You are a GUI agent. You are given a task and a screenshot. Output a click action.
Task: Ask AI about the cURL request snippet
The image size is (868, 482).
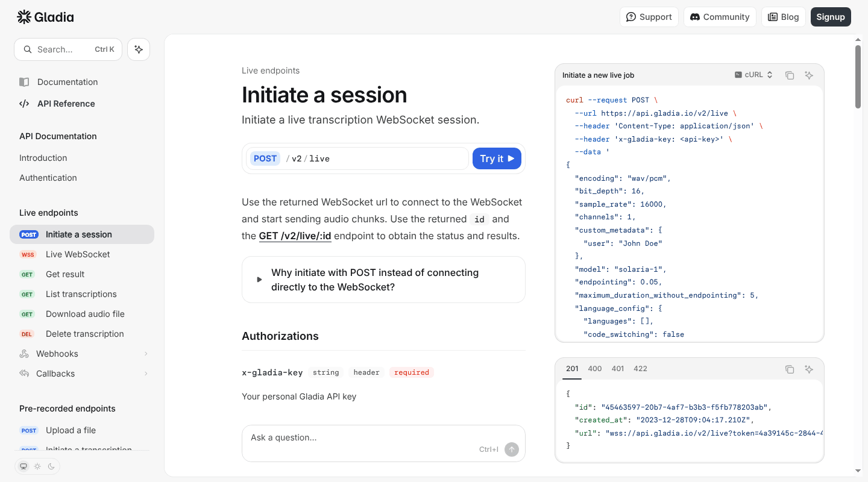809,75
